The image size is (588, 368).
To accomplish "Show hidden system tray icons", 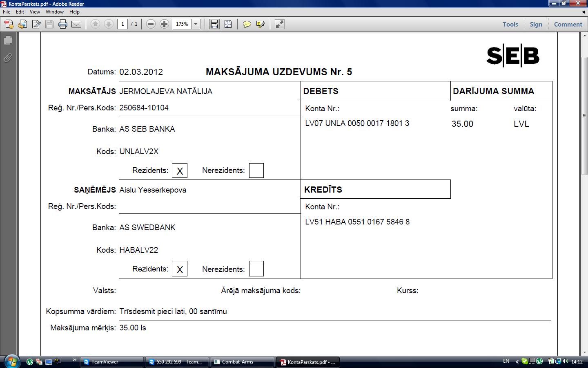I will pyautogui.click(x=517, y=361).
